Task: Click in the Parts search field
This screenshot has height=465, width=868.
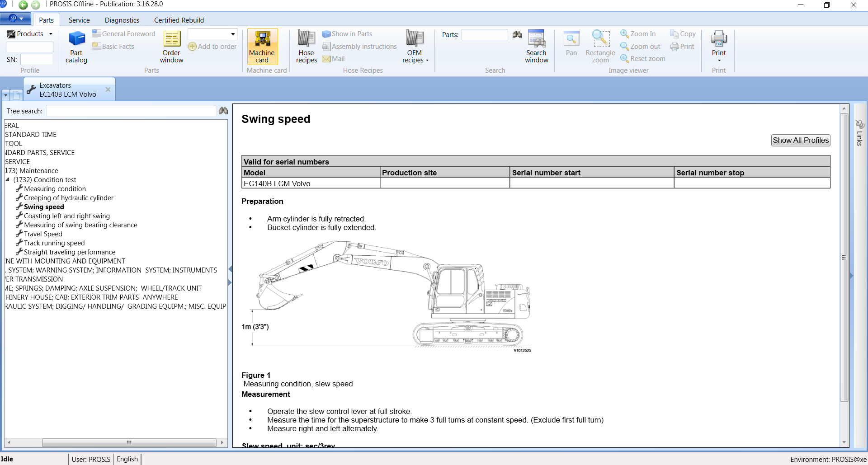Action: tap(485, 34)
